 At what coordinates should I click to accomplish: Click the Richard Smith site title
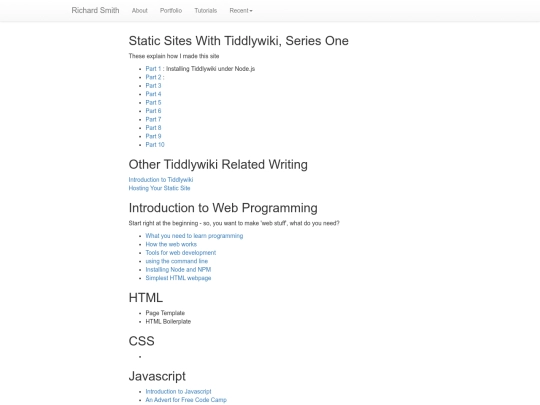pos(95,10)
